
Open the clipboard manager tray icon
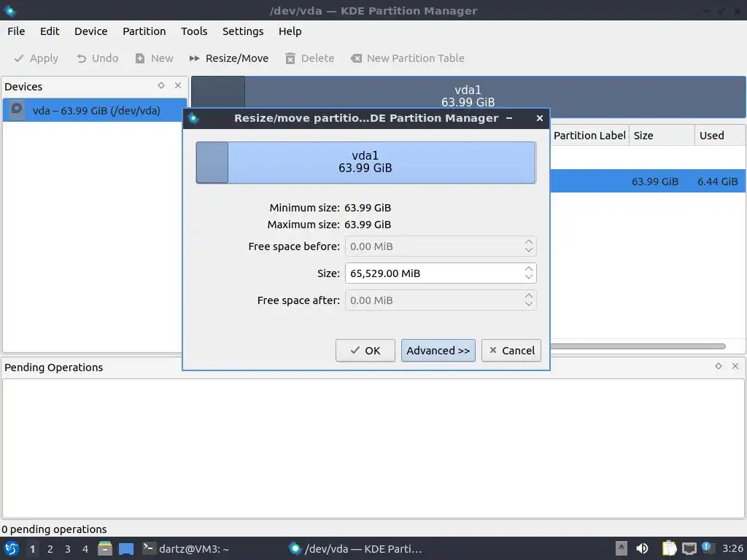[670, 548]
